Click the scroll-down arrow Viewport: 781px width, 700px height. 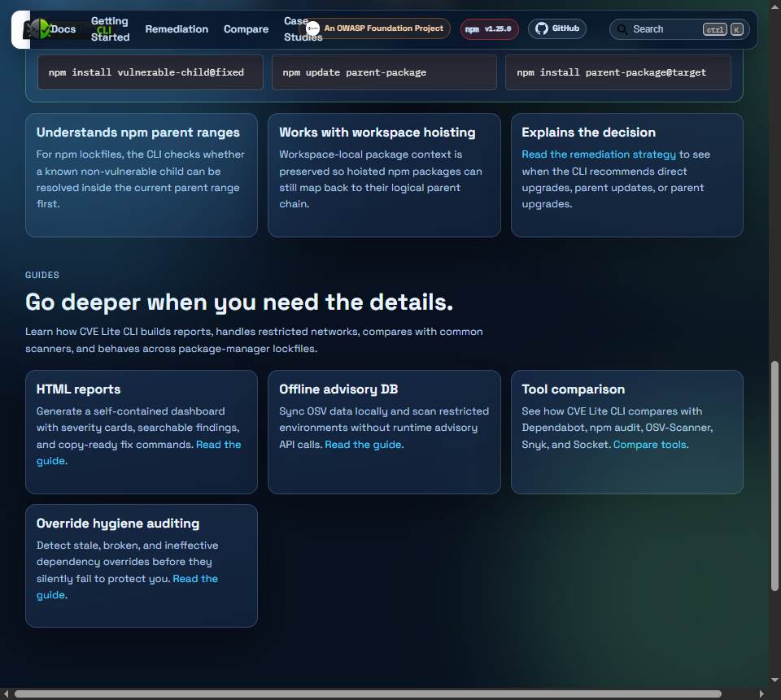(x=774, y=680)
